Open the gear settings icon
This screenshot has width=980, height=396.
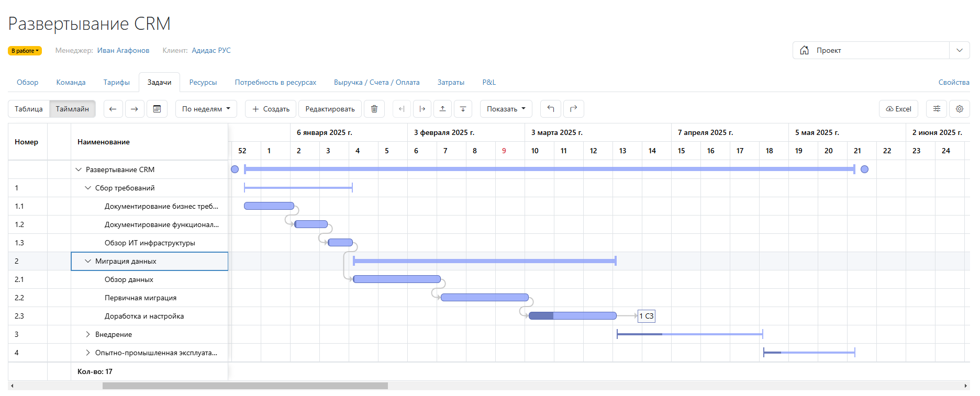tap(960, 109)
